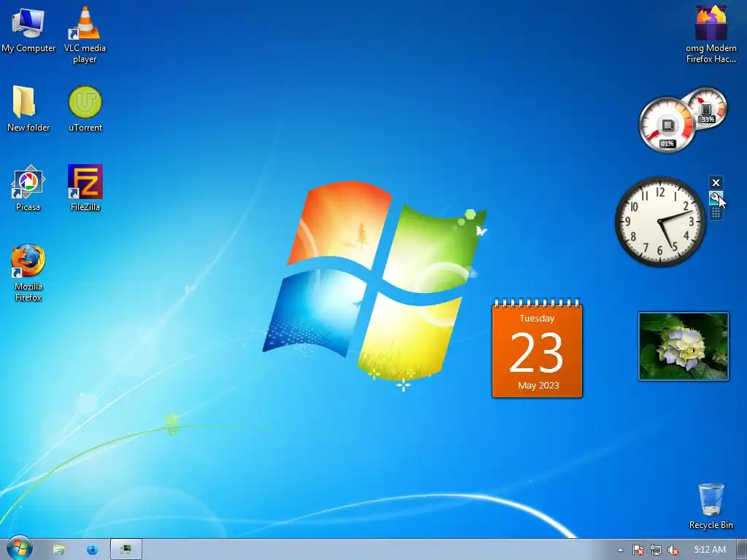747x560 pixels.
Task: Select the omg Modern Firefox Hac... icon
Action: [x=711, y=34]
